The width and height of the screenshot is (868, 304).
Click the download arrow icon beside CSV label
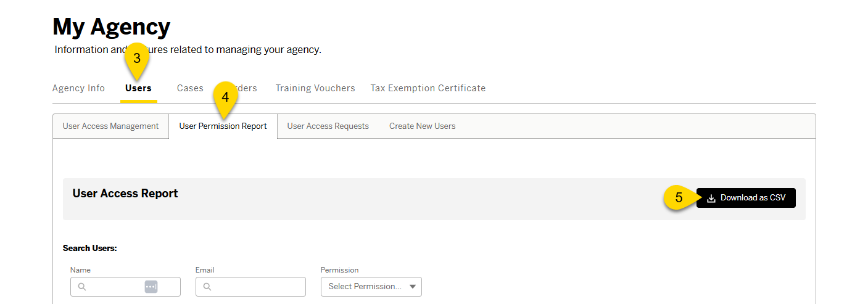711,199
